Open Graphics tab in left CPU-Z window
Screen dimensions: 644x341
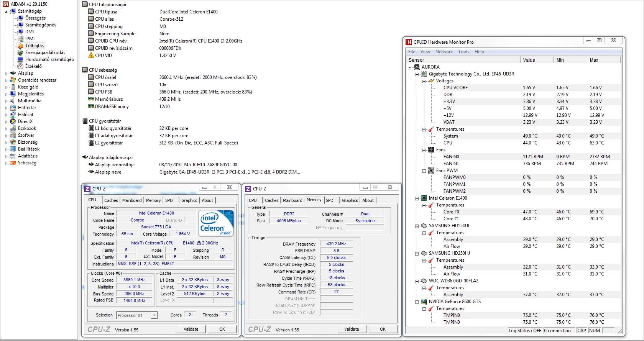[x=189, y=200]
